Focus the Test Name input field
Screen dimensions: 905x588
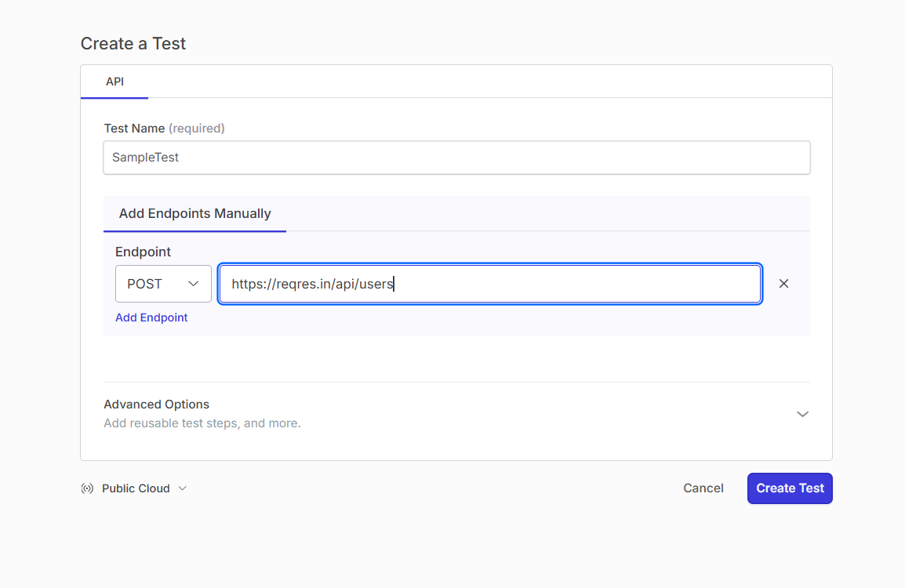[457, 157]
